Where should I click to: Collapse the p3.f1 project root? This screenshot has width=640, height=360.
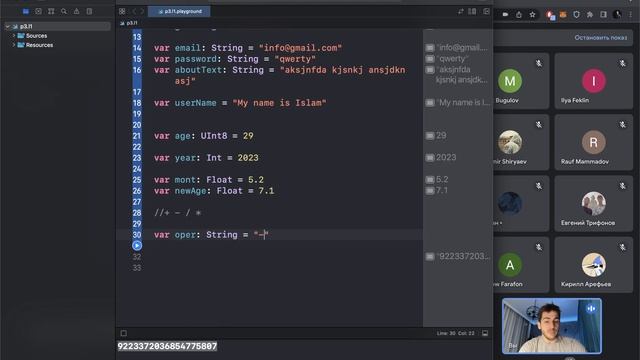coord(7,27)
